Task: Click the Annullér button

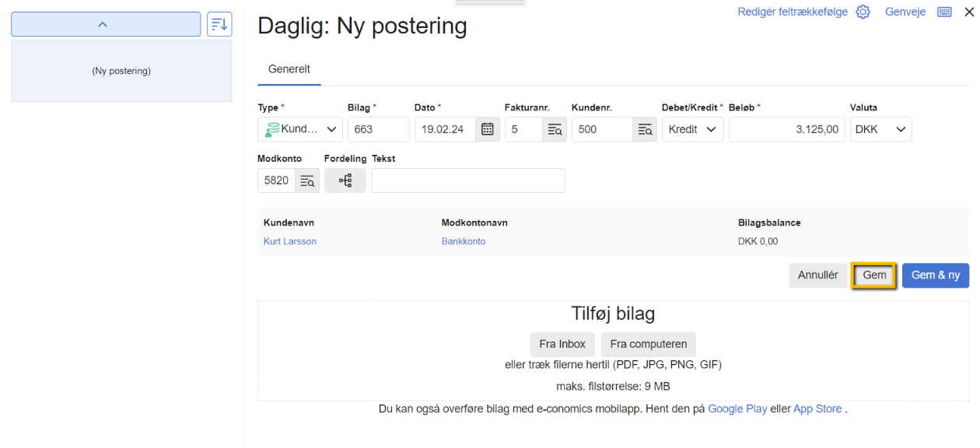Action: [x=817, y=275]
